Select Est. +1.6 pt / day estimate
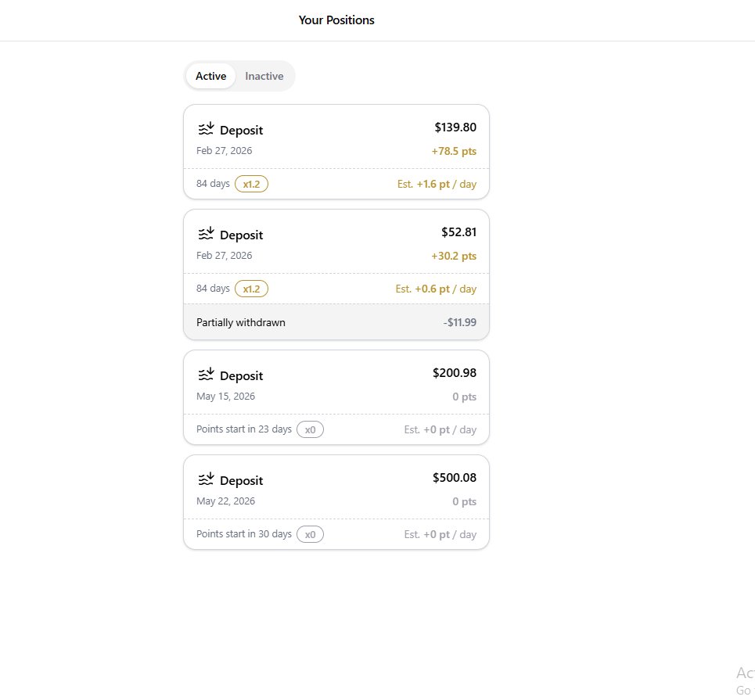This screenshot has width=755, height=700. [x=437, y=184]
